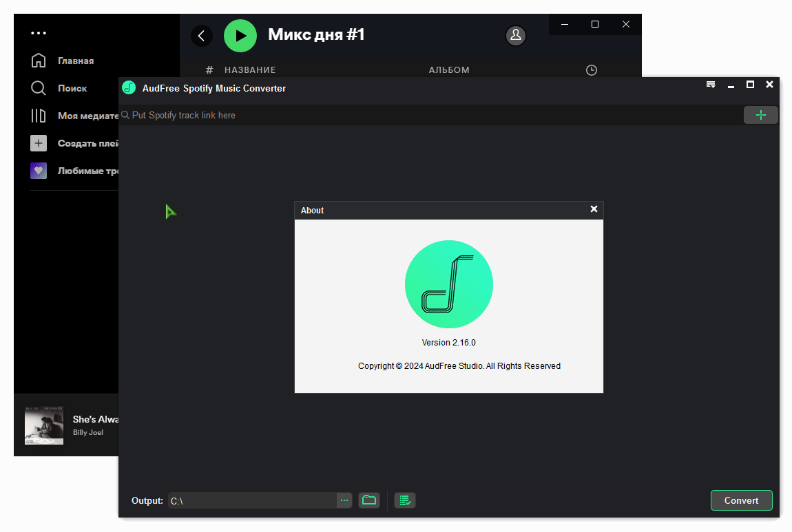Viewport: 792px width, 532px height.
Task: Click the Put Spotify track link field
Action: coord(432,115)
